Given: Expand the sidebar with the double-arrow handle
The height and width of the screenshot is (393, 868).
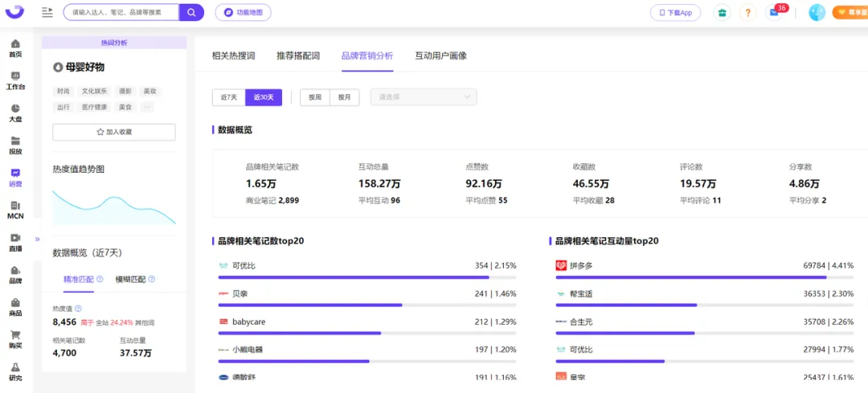Looking at the screenshot, I should click(x=38, y=239).
